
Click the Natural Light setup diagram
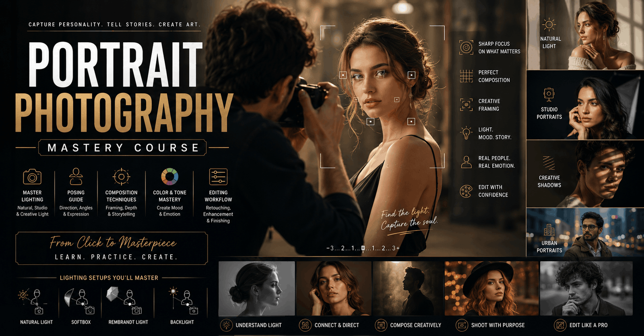point(33,302)
